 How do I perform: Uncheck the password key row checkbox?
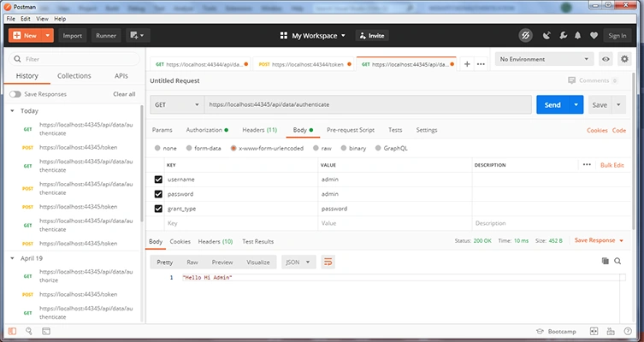click(158, 194)
